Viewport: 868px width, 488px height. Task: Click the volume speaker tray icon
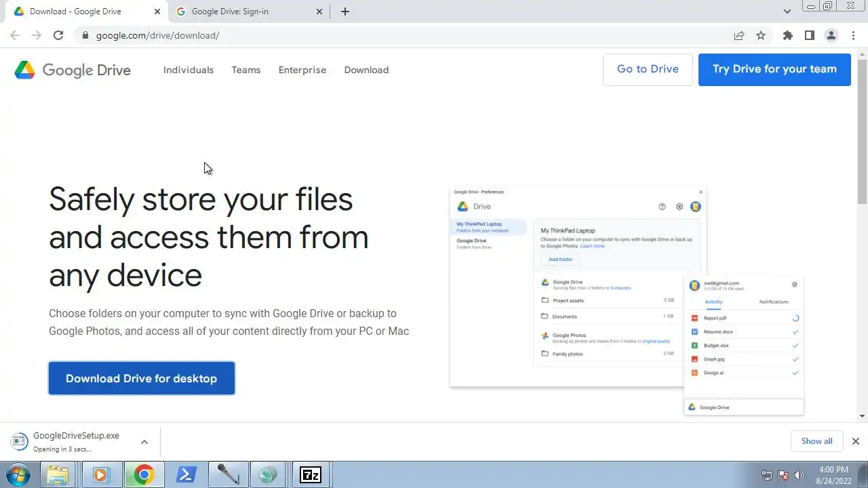click(x=800, y=475)
